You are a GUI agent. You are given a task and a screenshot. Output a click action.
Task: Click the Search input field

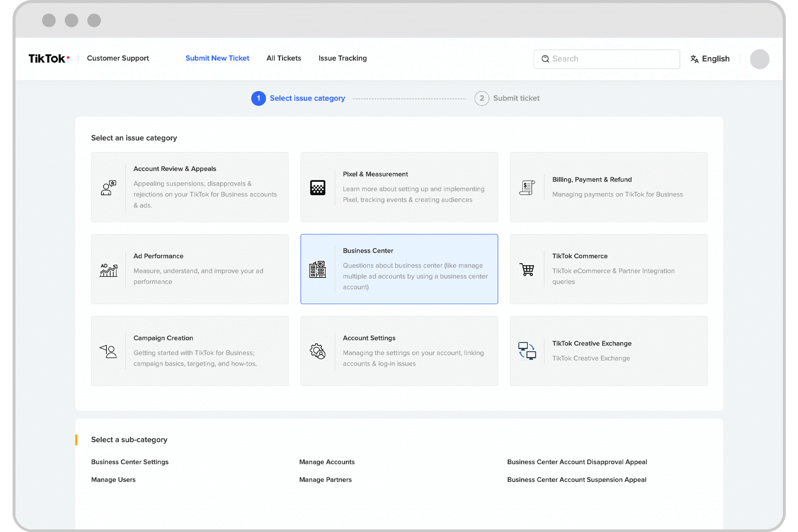(606, 58)
